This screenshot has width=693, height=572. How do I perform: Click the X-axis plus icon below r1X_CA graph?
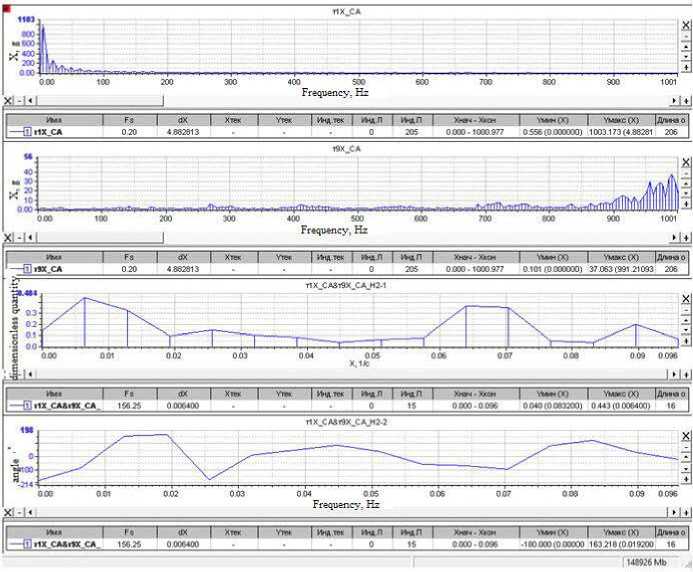pos(685,101)
